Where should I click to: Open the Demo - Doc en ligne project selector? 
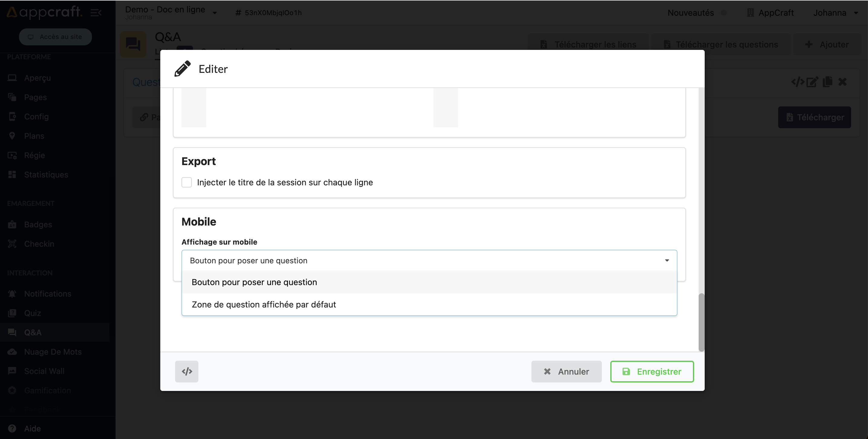point(171,12)
